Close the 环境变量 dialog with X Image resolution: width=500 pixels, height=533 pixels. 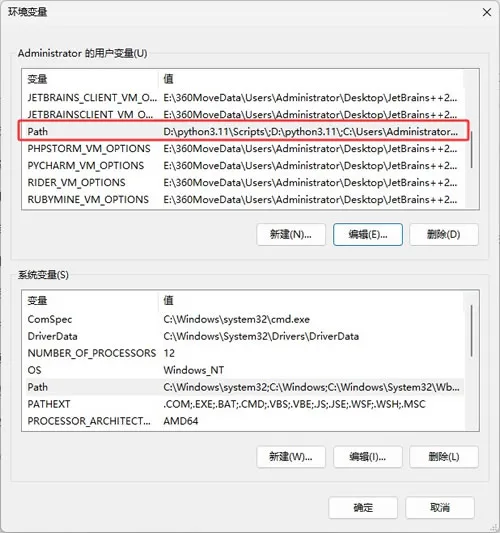click(486, 13)
